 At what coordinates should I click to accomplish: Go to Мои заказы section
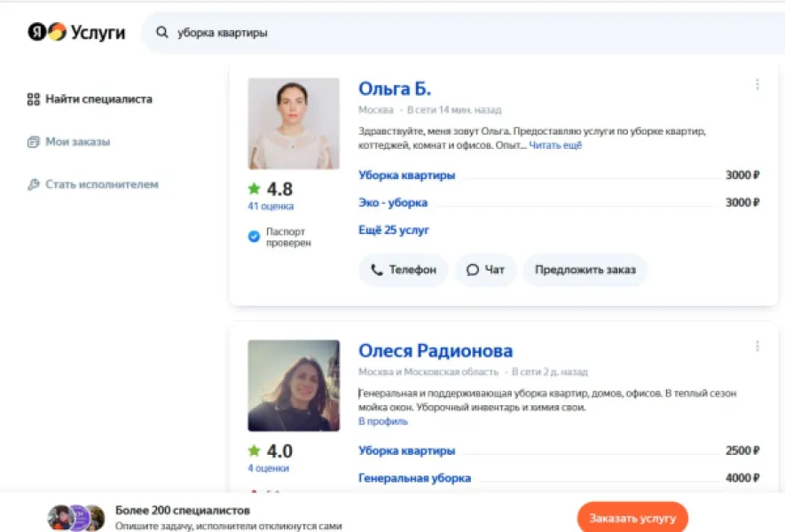(68, 142)
